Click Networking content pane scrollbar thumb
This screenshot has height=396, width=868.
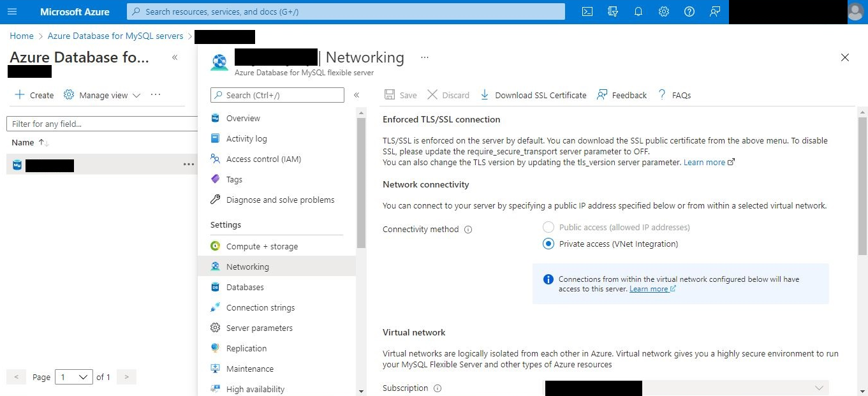(862, 186)
